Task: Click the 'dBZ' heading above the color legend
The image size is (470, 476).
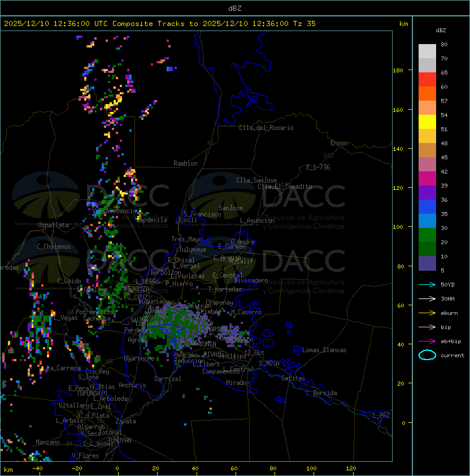Action: pyautogui.click(x=441, y=31)
